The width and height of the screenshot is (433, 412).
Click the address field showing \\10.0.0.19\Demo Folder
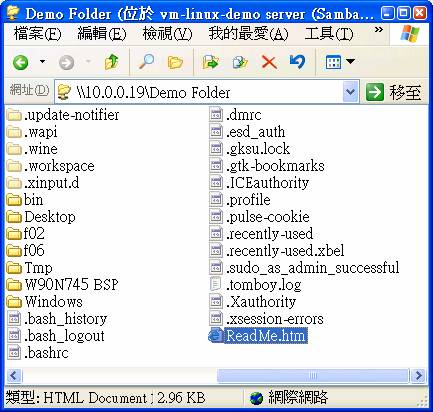click(199, 92)
